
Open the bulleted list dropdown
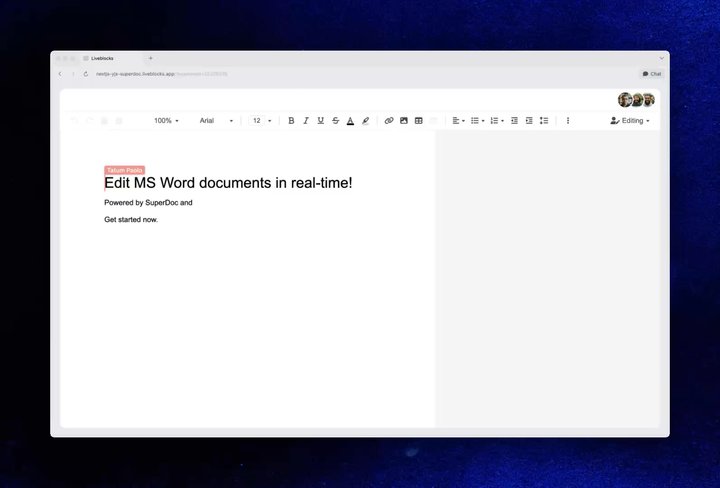[478, 121]
